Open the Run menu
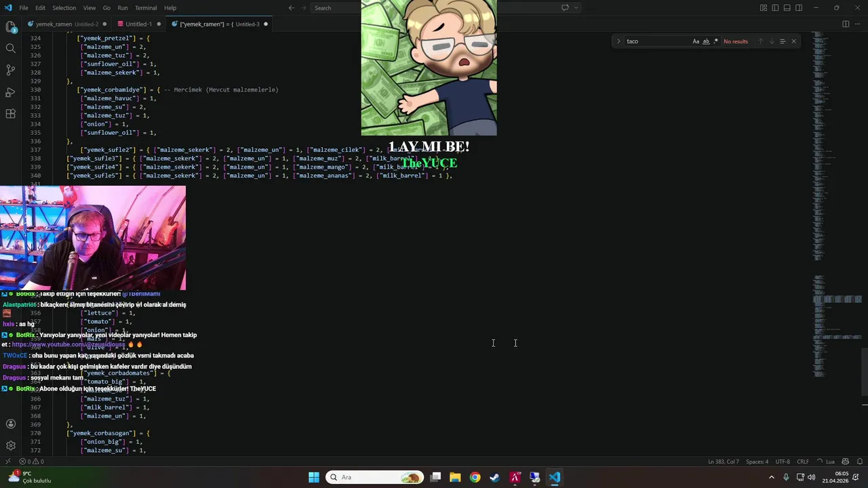 click(123, 8)
